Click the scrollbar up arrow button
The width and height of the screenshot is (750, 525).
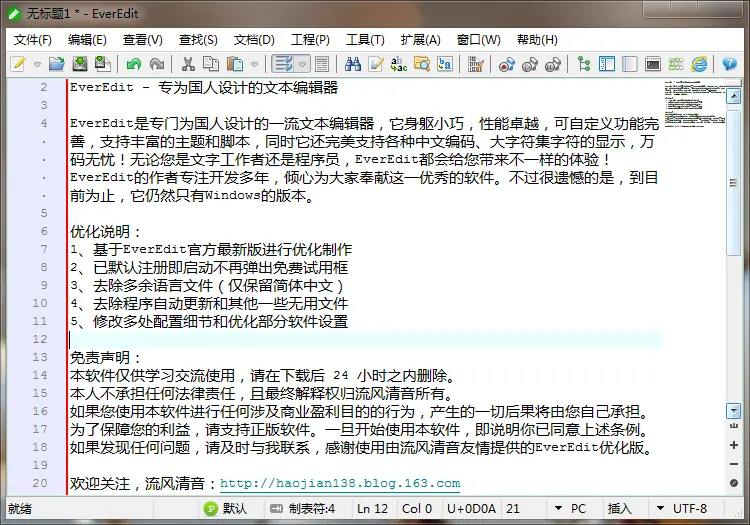tap(733, 97)
